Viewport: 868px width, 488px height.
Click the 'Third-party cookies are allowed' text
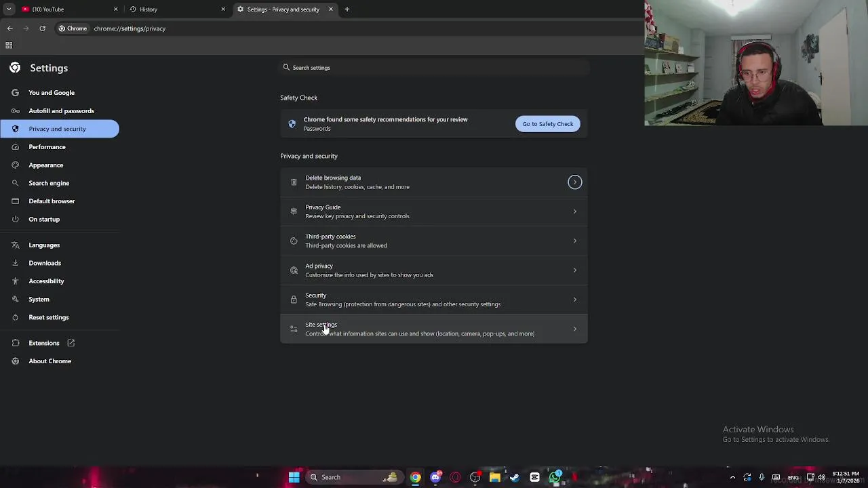(346, 245)
